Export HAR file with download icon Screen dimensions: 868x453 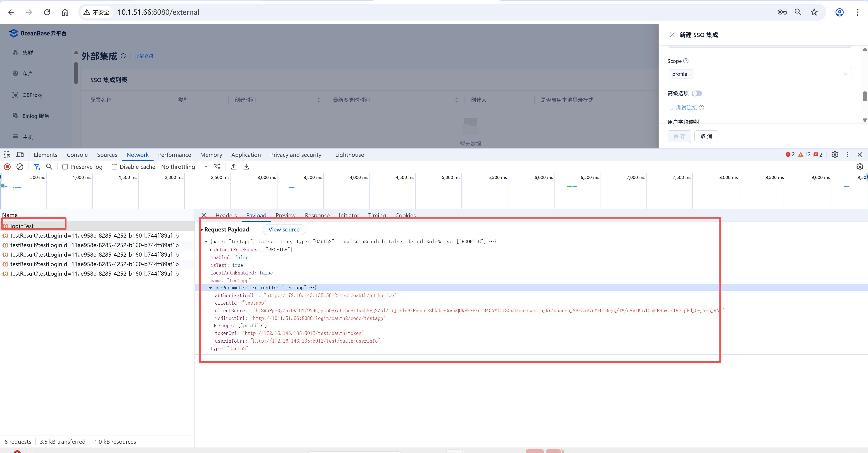pos(246,167)
